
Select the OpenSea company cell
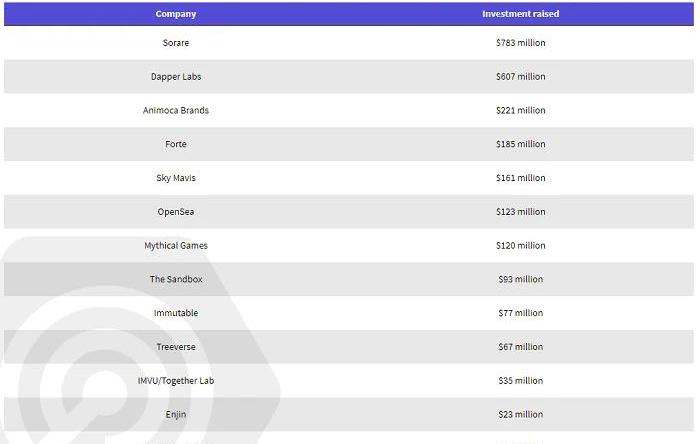[175, 212]
